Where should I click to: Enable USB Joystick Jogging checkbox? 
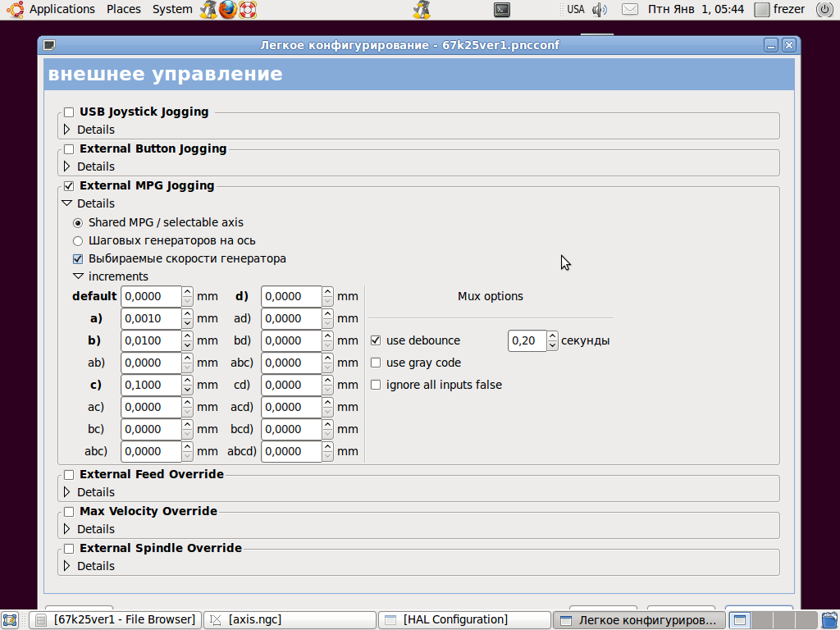(69, 112)
